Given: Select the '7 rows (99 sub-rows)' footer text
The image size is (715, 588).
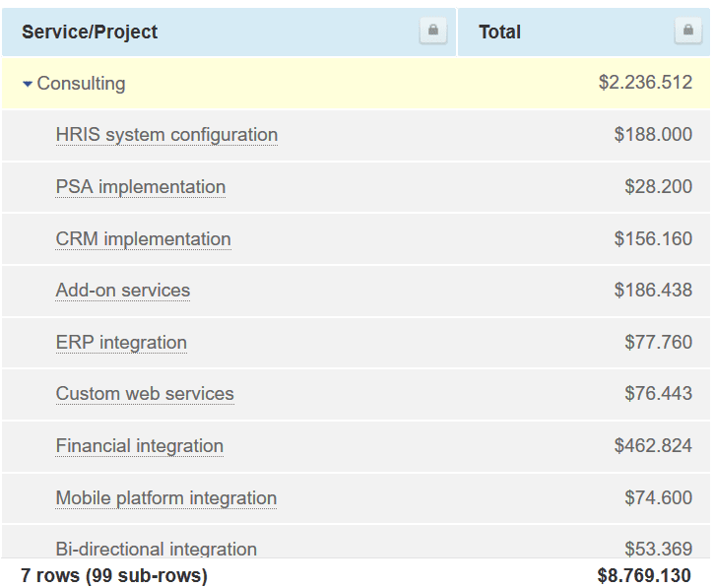Looking at the screenshot, I should pos(114,575).
